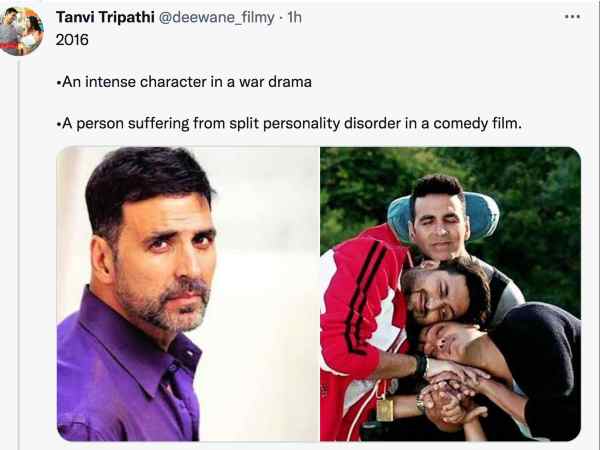Click the line about split personality disorder
Viewport: 600px width, 450px height.
pos(289,124)
